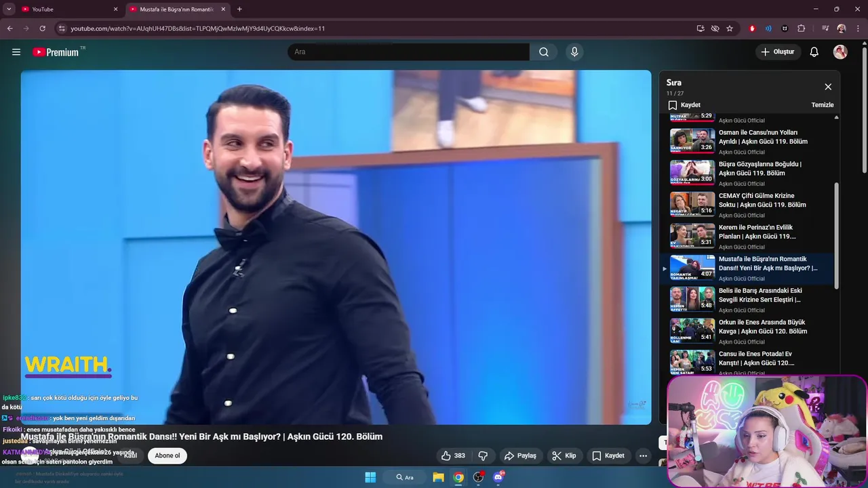
Task: Open Chrome three-dot menu
Action: 858,28
